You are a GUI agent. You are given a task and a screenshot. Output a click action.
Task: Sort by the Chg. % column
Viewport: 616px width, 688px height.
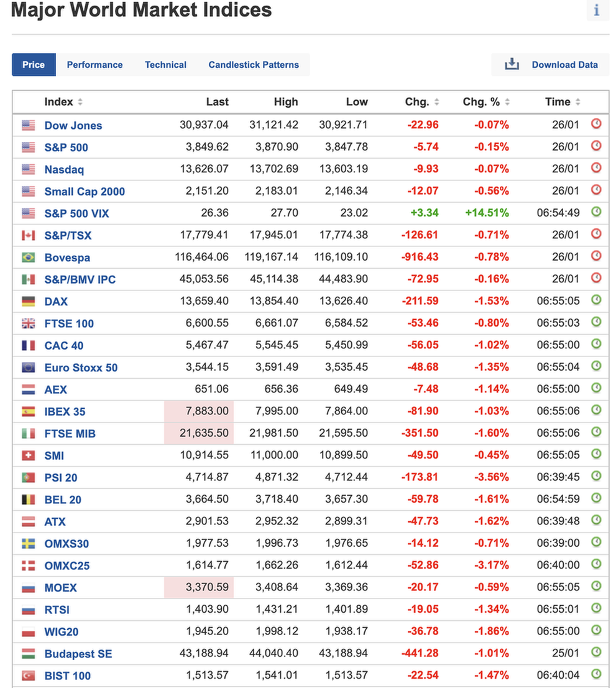[x=507, y=102]
